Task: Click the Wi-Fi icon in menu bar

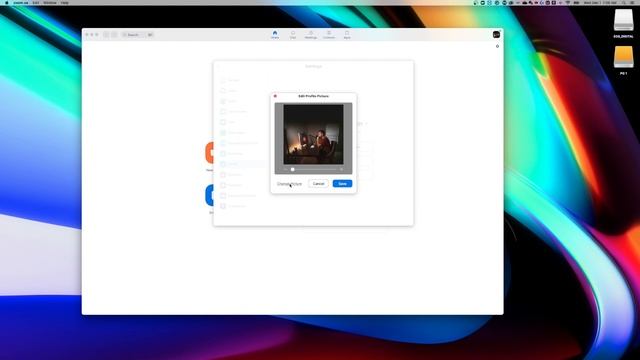Action: point(568,2)
